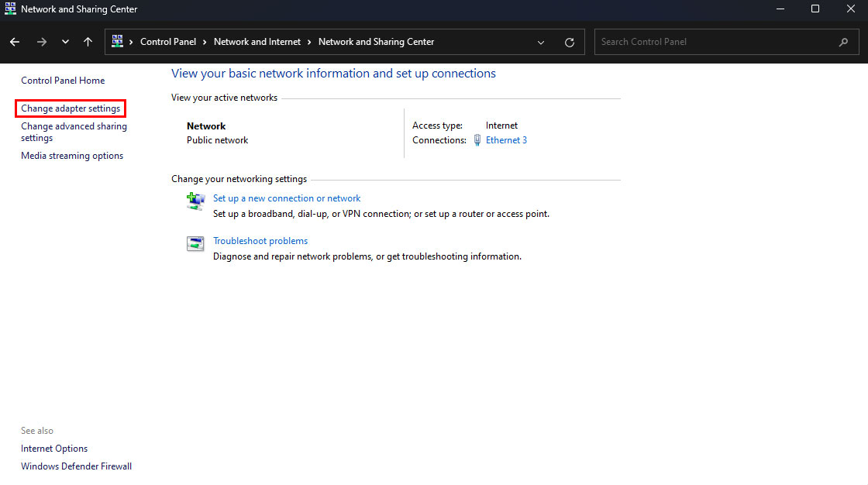
Task: Go up one level with Up arrow
Action: click(x=88, y=42)
